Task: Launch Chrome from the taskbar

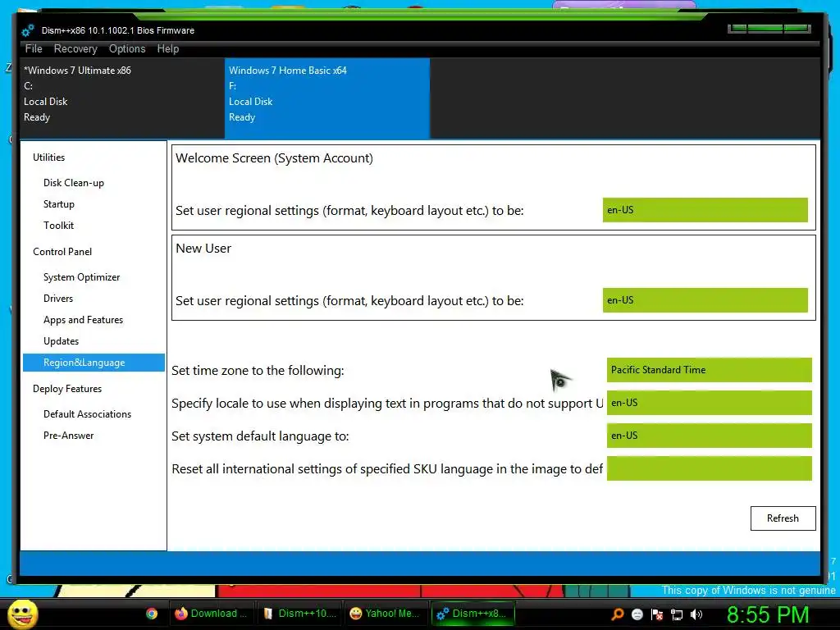Action: tap(152, 614)
